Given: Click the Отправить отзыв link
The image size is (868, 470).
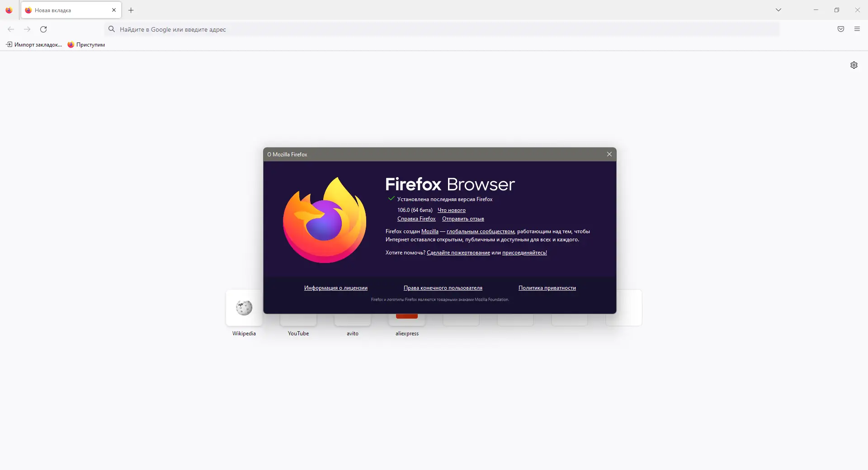Looking at the screenshot, I should (463, 219).
